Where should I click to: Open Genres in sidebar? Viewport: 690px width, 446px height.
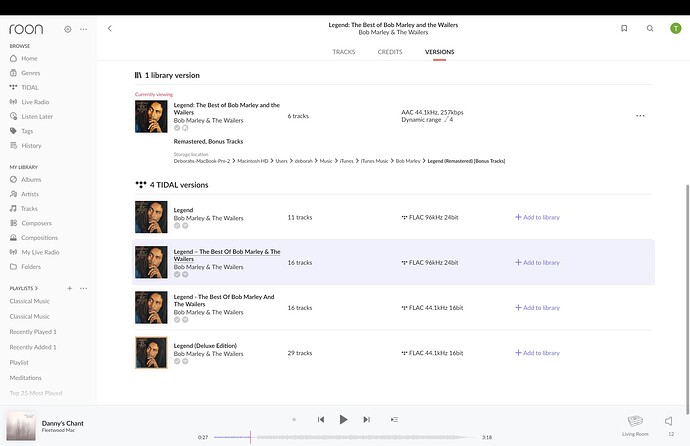tap(25, 73)
